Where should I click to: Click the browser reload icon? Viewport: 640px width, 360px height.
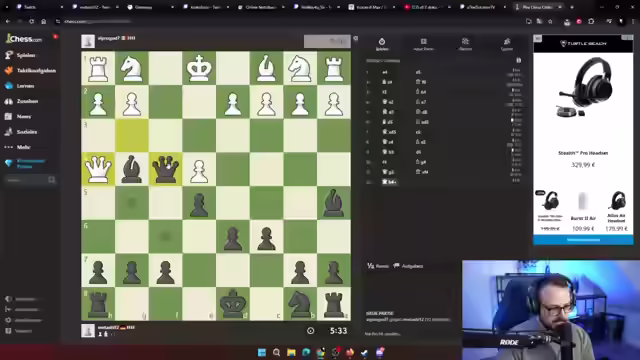coord(31,21)
